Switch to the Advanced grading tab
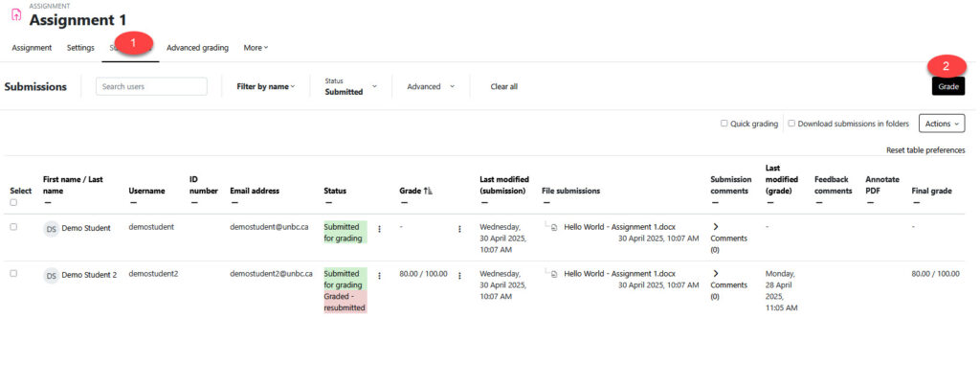 (197, 48)
